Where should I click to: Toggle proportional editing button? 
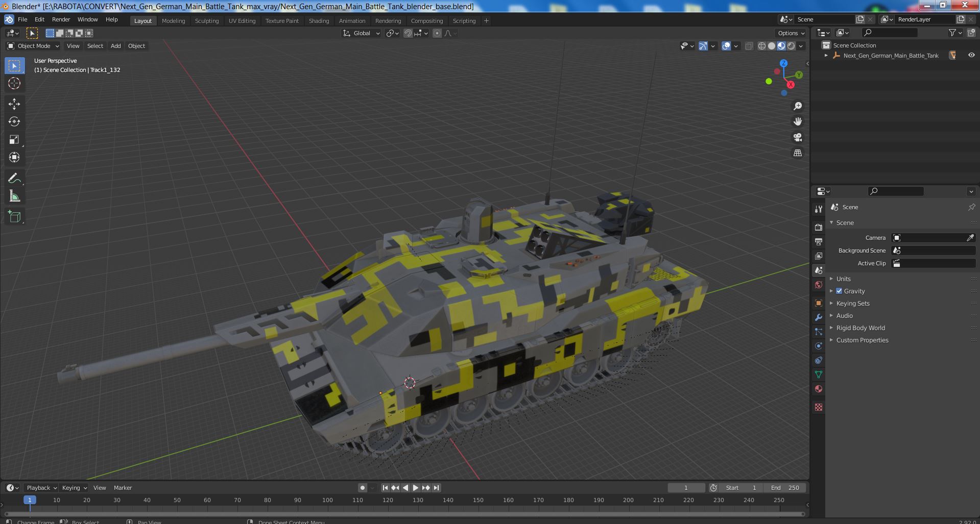click(x=437, y=33)
